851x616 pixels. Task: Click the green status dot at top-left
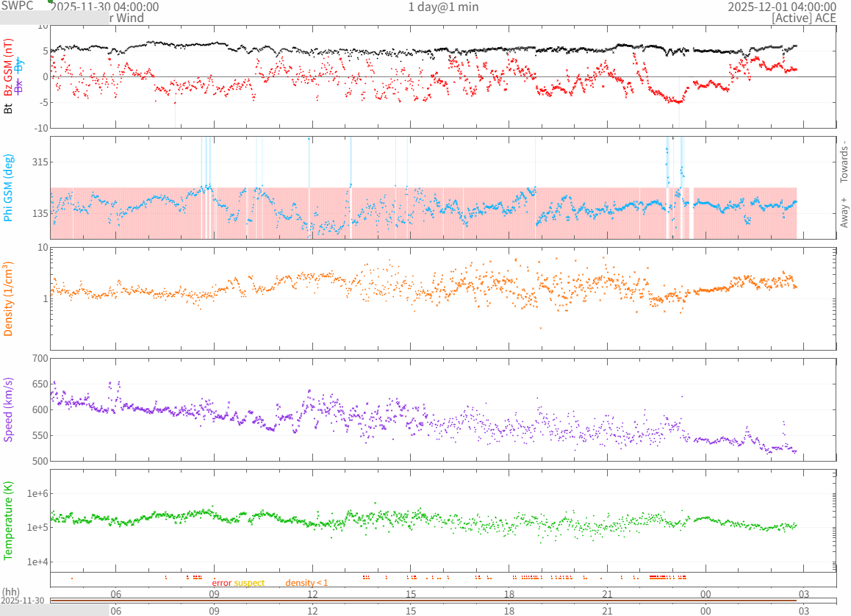click(x=51, y=1)
